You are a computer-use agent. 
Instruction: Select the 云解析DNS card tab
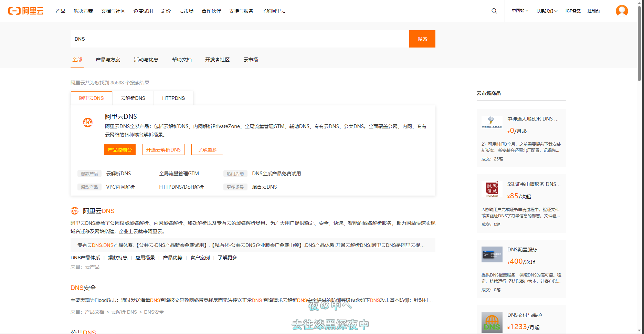[x=133, y=98]
